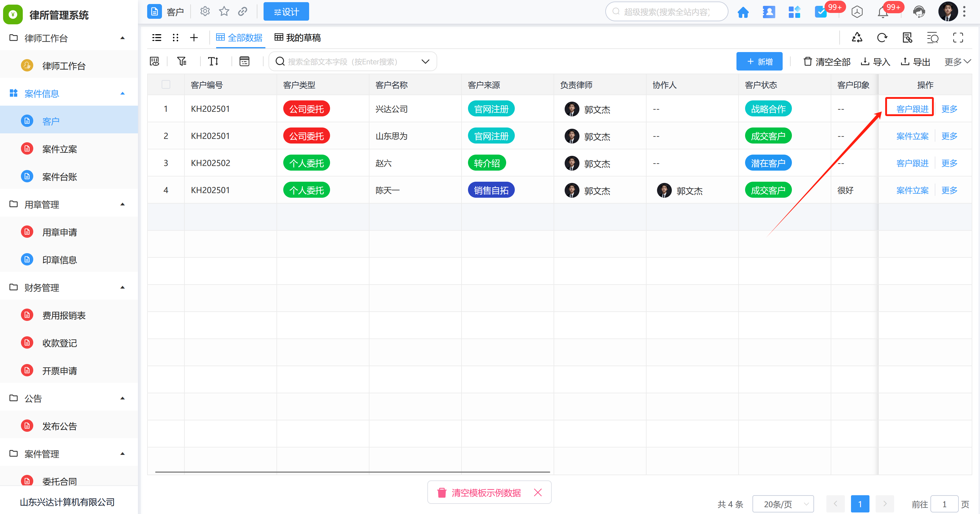Close the 清空模板示例数据 banner
This screenshot has width=980, height=514.
tap(538, 493)
